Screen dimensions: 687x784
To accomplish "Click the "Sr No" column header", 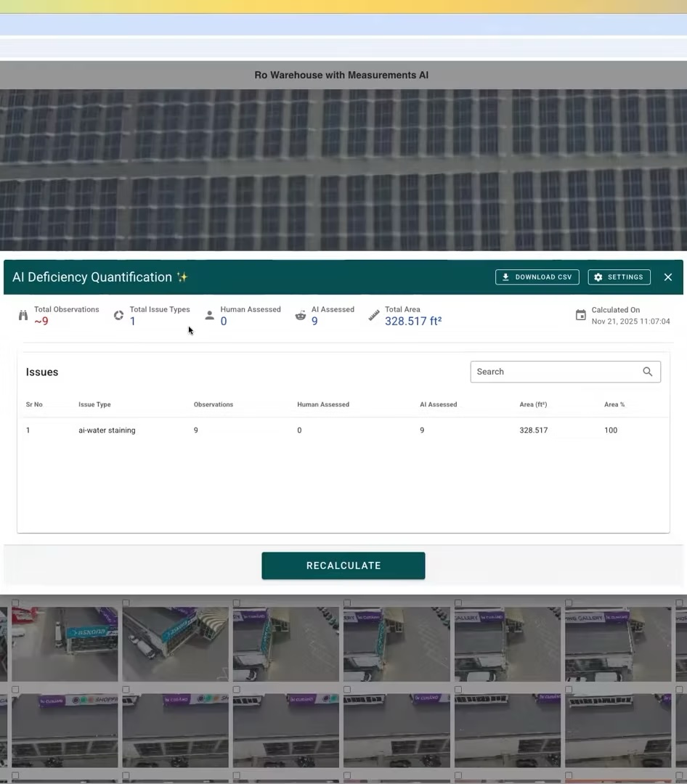I will (34, 404).
